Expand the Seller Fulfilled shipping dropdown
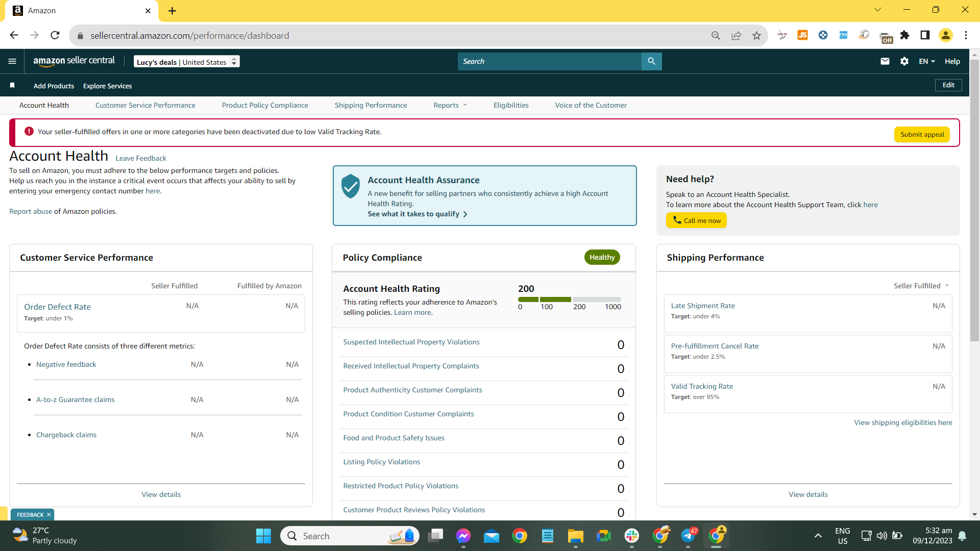Viewport: 980px width, 551px height. tap(921, 286)
